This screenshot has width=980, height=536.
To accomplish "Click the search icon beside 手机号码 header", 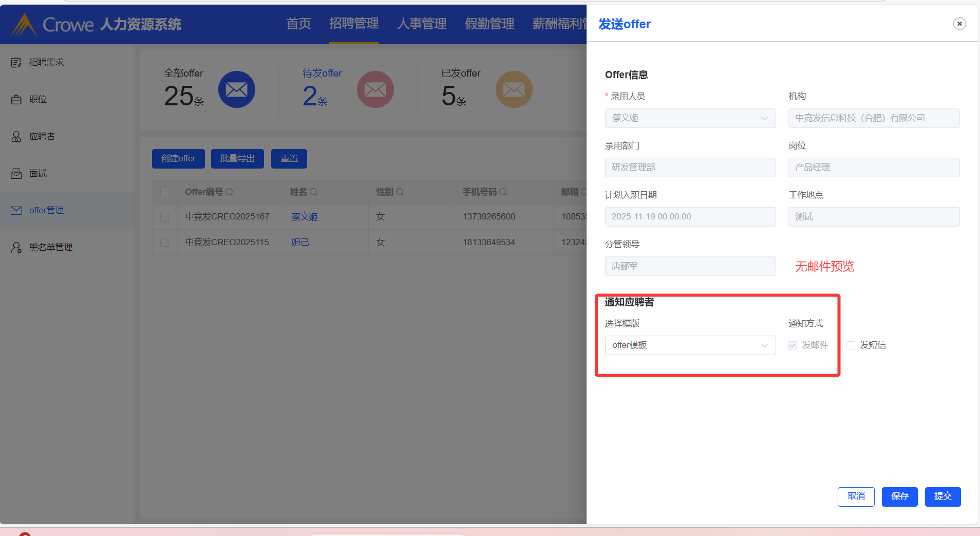I will click(503, 192).
